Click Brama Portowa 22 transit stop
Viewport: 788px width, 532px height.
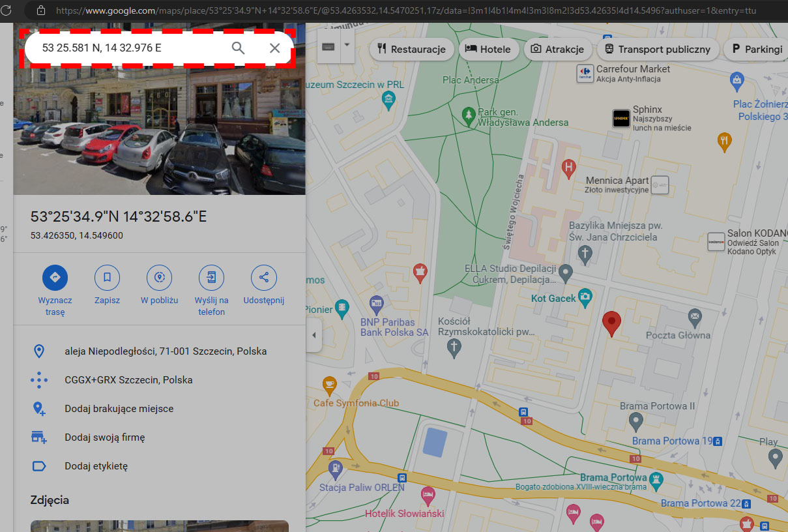[x=746, y=503]
